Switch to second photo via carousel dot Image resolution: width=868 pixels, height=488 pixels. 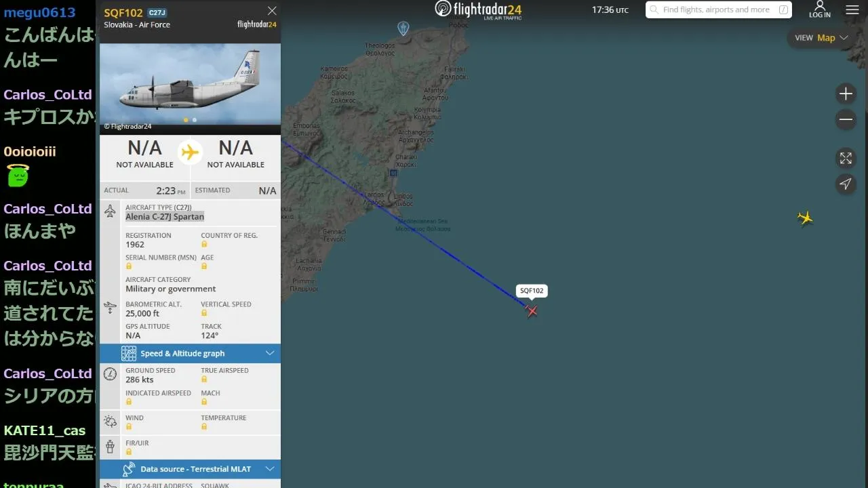point(195,120)
